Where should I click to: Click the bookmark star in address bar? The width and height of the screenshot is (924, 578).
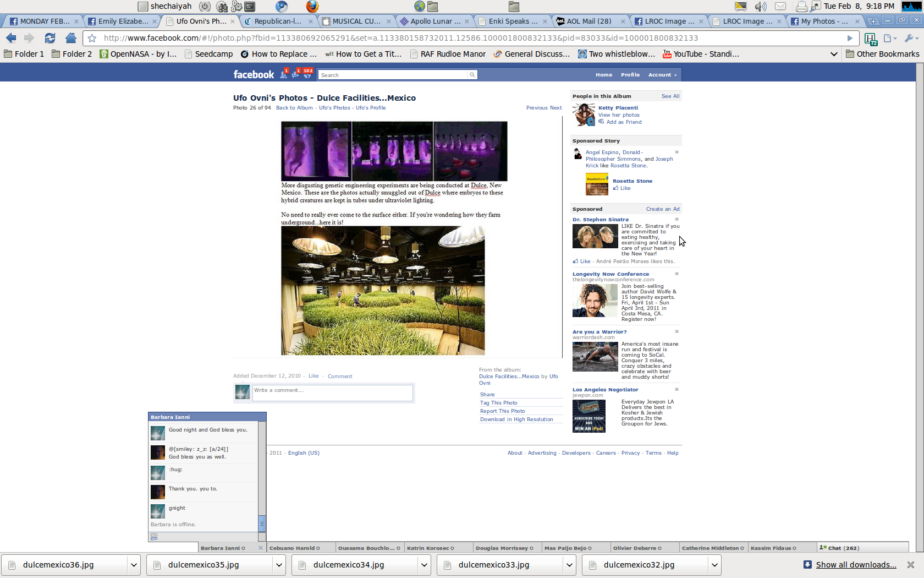point(92,38)
